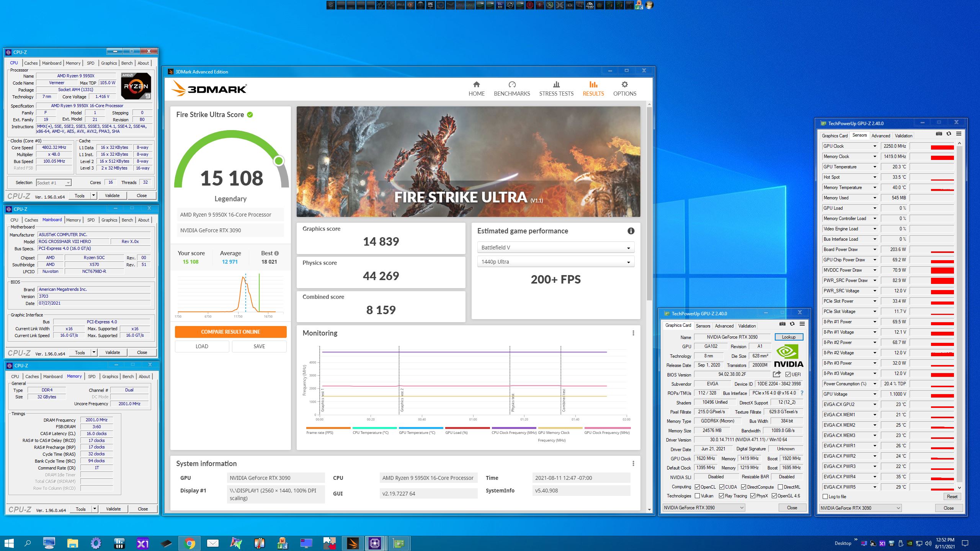Enable Log to file checkbox
Image resolution: width=980 pixels, height=551 pixels.
pos(825,497)
